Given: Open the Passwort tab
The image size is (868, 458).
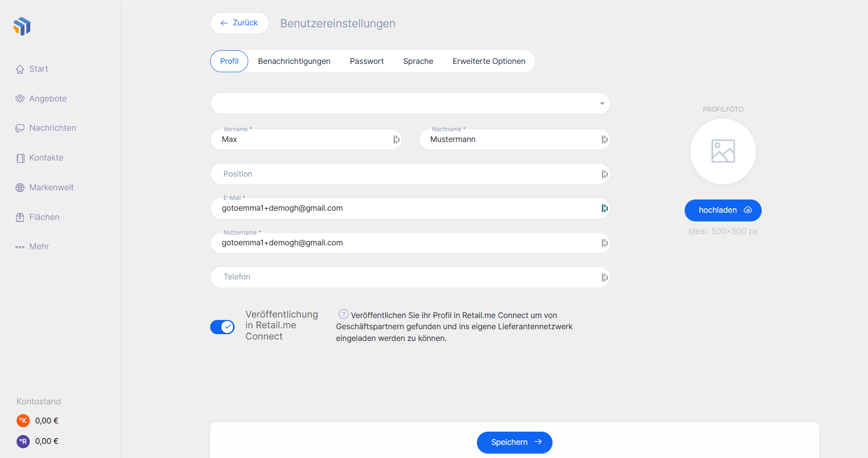Looking at the screenshot, I should click(367, 61).
